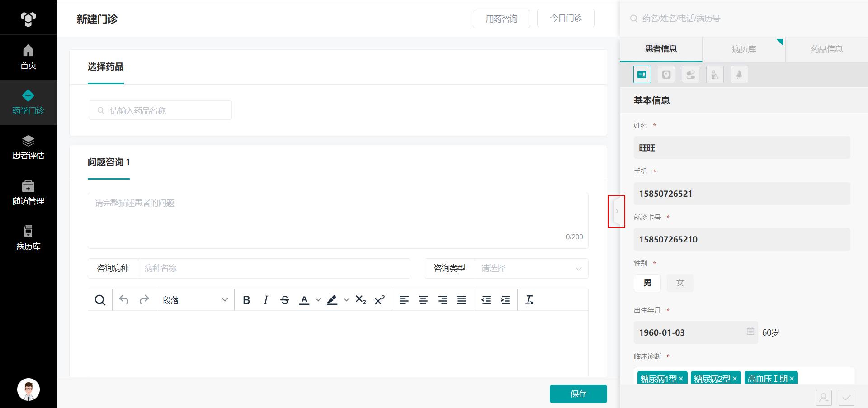Collapse the right patient panel arrow
The image size is (868, 408).
(x=617, y=211)
